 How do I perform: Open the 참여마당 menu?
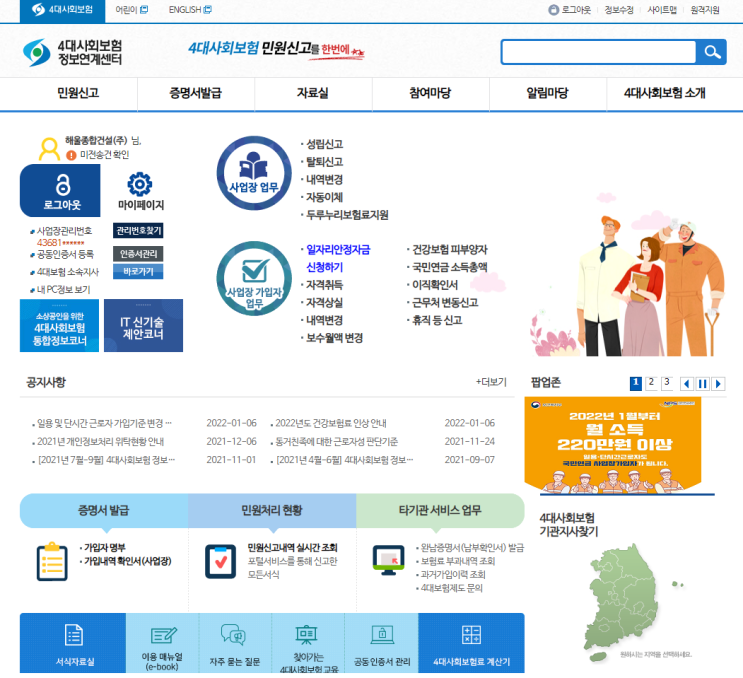[430, 93]
